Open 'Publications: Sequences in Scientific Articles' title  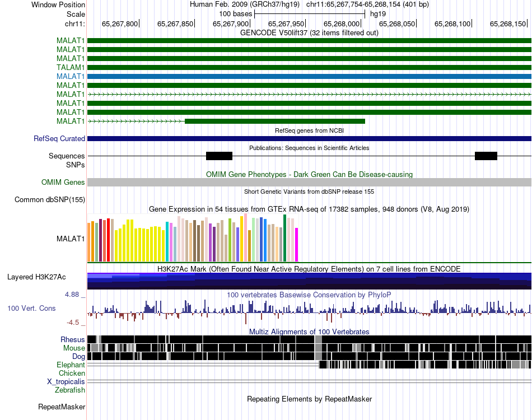[x=309, y=148]
